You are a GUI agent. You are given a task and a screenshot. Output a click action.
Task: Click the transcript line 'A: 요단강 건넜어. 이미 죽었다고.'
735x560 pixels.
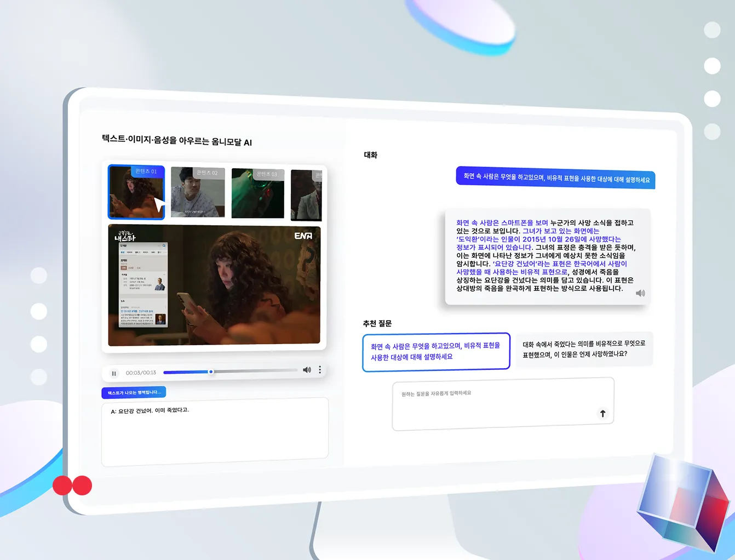[150, 410]
